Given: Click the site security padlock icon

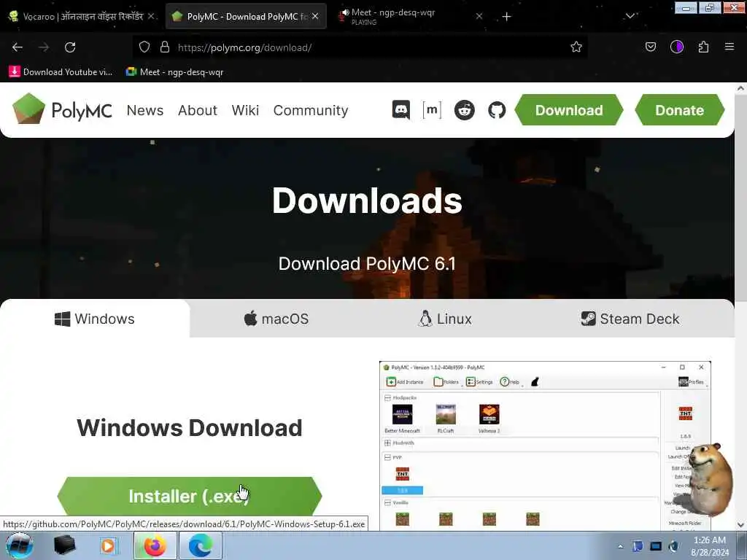Looking at the screenshot, I should [165, 47].
